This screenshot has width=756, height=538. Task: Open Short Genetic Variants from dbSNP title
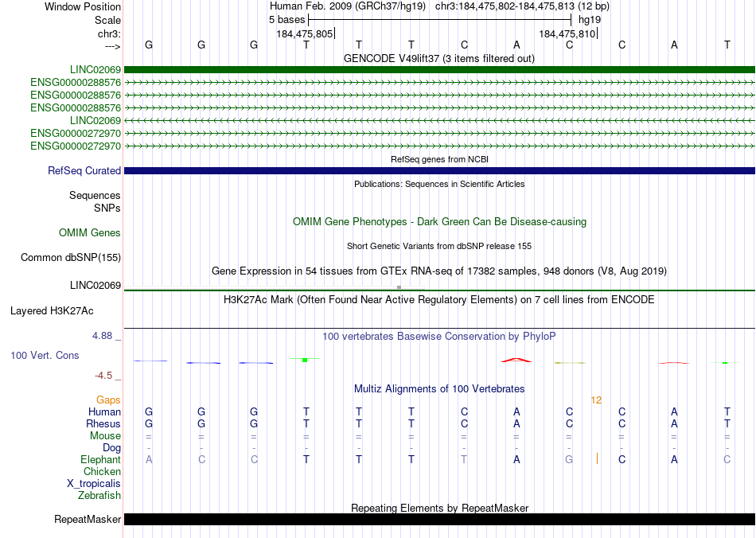[x=439, y=246]
